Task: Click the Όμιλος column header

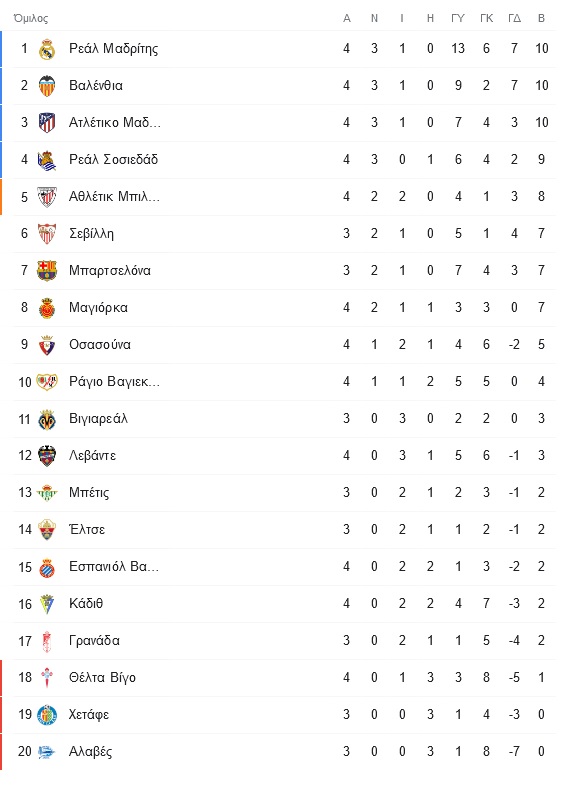Action: [x=31, y=18]
